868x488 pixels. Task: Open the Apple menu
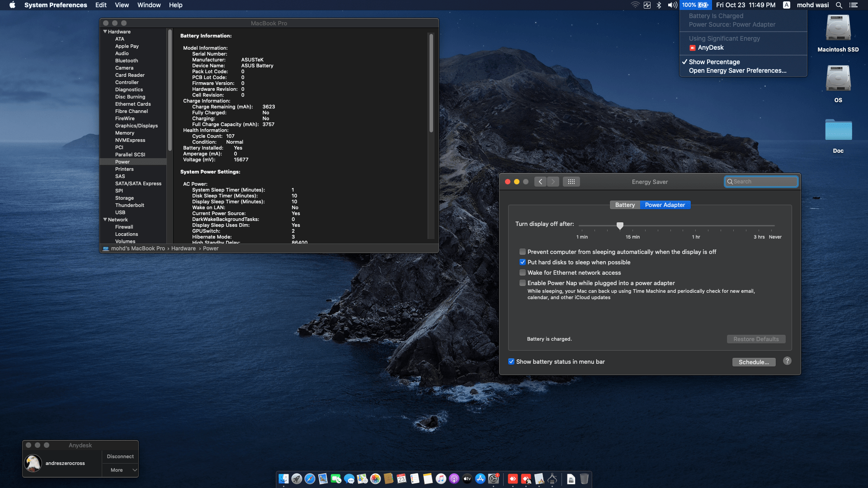12,5
